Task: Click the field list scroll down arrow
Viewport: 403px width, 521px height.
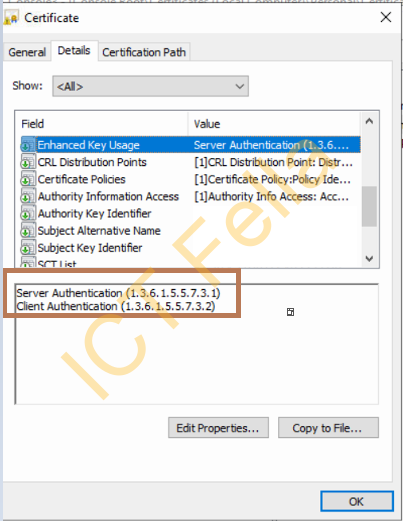Action: pos(369,258)
